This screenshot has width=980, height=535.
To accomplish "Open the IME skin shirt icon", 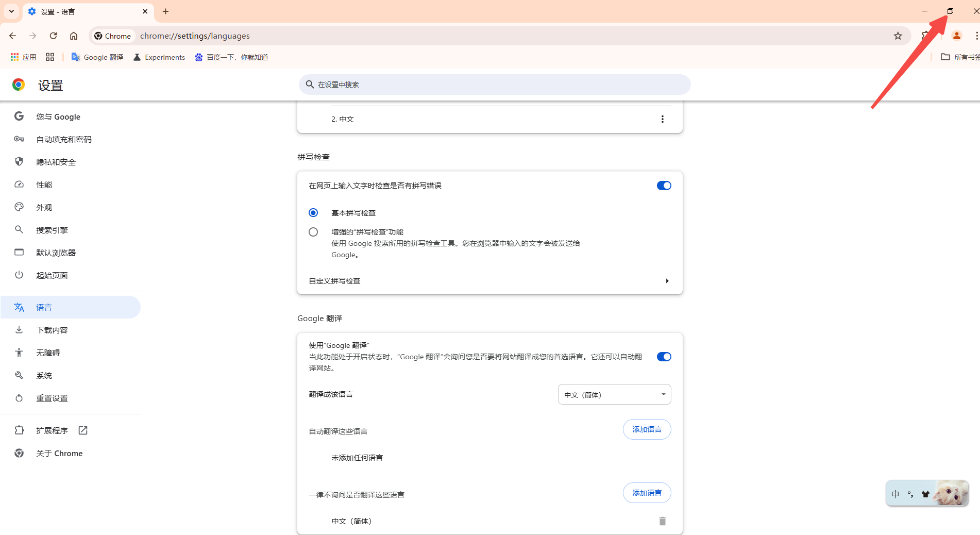I will pos(925,494).
